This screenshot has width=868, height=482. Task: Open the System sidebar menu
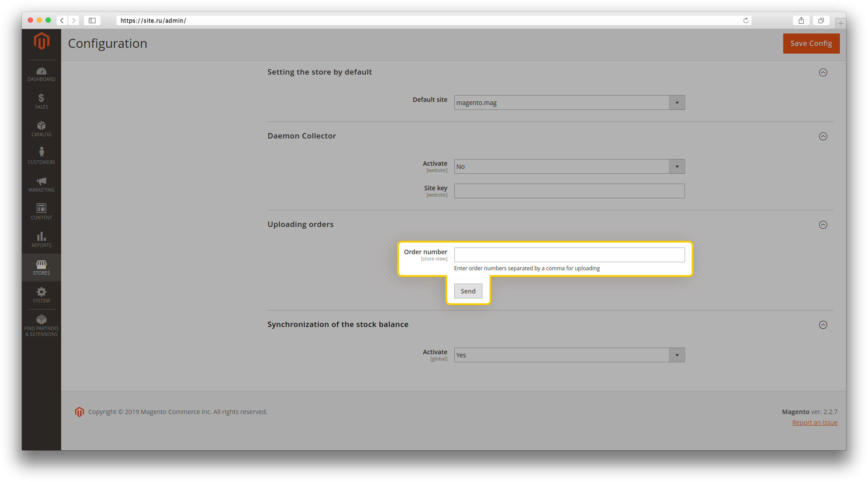[42, 295]
